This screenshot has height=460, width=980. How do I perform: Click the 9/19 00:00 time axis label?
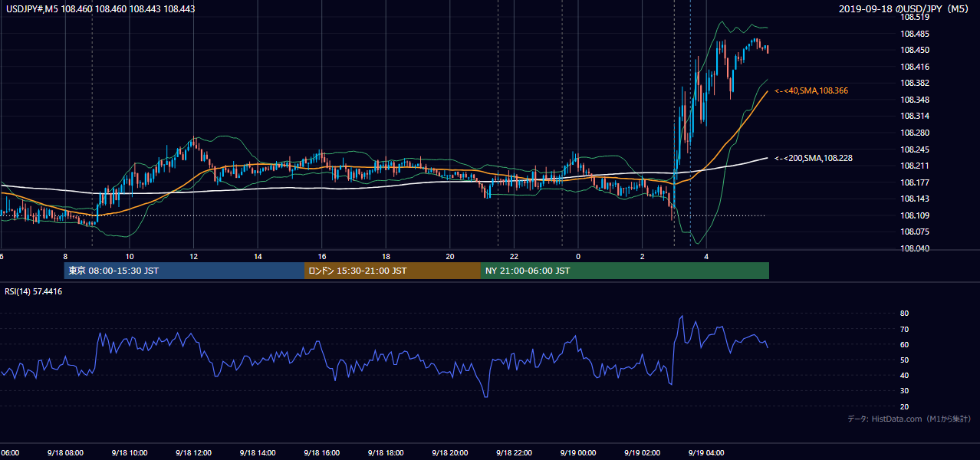point(578,453)
